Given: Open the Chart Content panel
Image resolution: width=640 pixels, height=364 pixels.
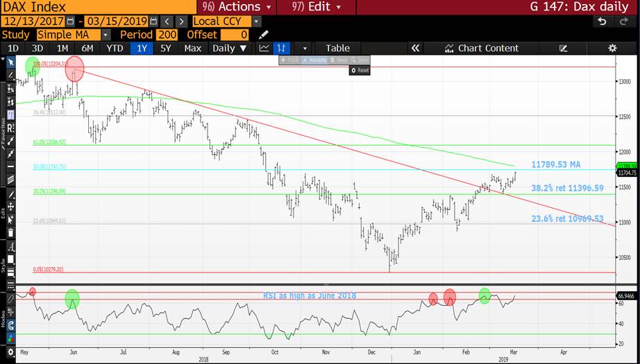Looking at the screenshot, I should pos(482,48).
